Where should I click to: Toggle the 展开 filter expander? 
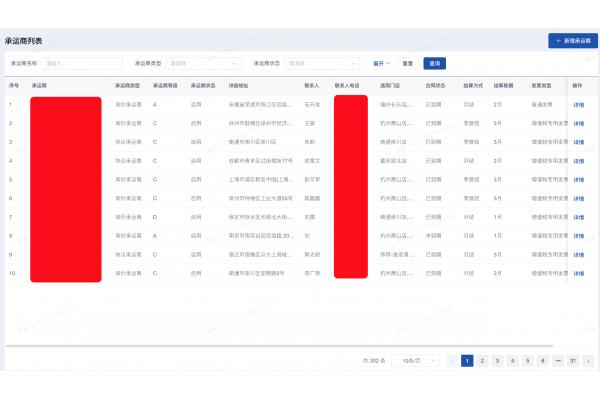point(380,62)
